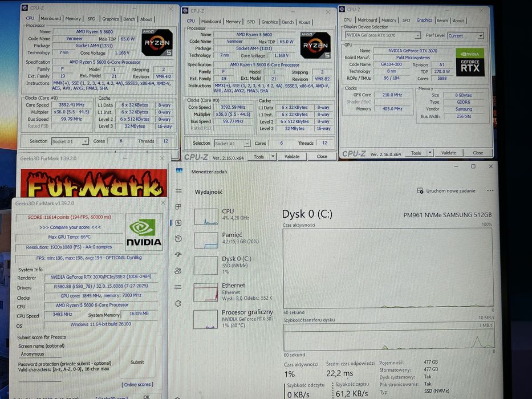532x399 pixels.
Task: Click Task Manager app icon in title bar
Action: (x=179, y=170)
